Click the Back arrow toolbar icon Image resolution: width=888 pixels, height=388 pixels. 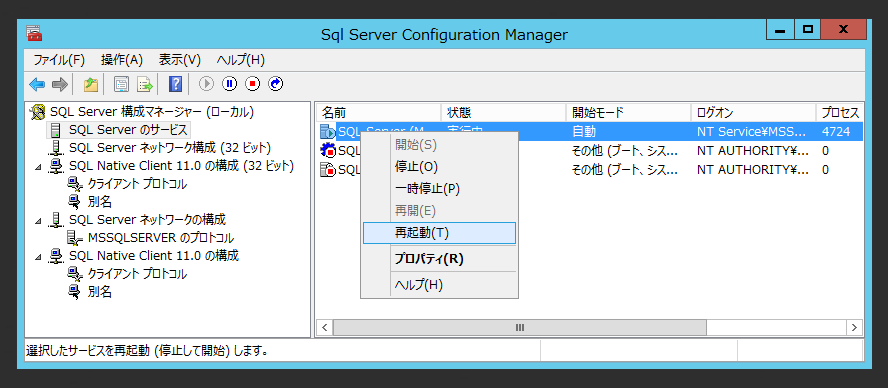tap(37, 84)
